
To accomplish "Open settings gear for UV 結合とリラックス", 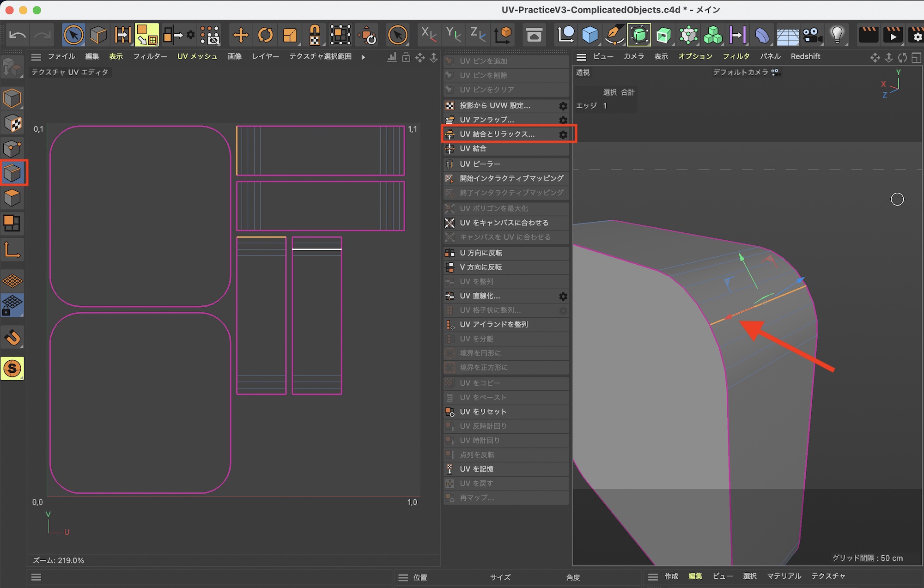I will pos(563,134).
